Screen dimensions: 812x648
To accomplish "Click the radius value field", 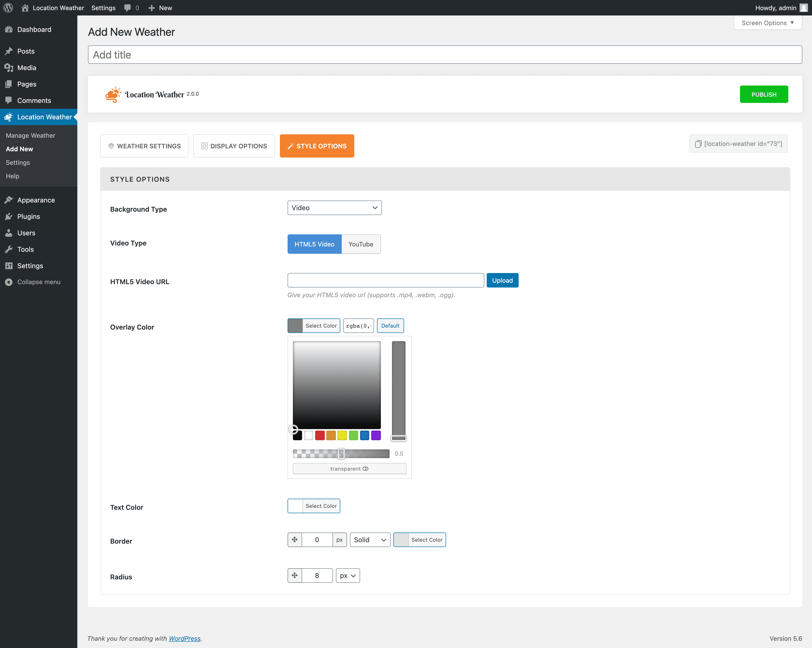I will click(x=317, y=575).
